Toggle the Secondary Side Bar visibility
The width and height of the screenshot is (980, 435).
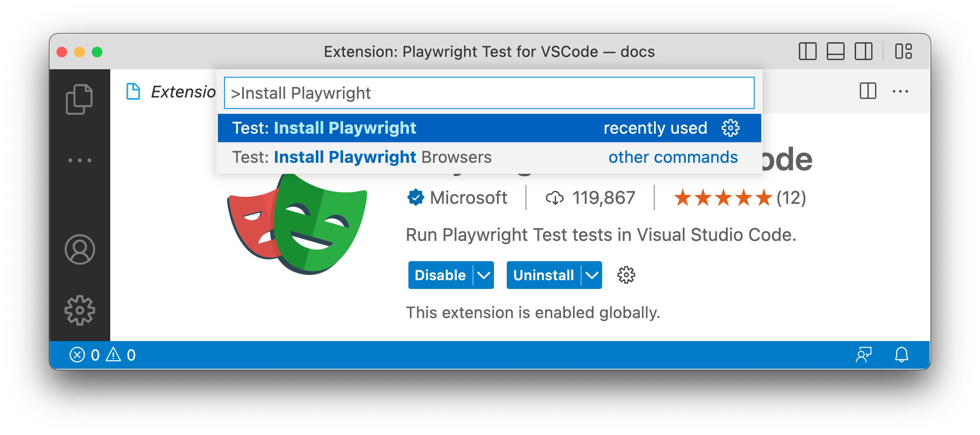pos(863,52)
